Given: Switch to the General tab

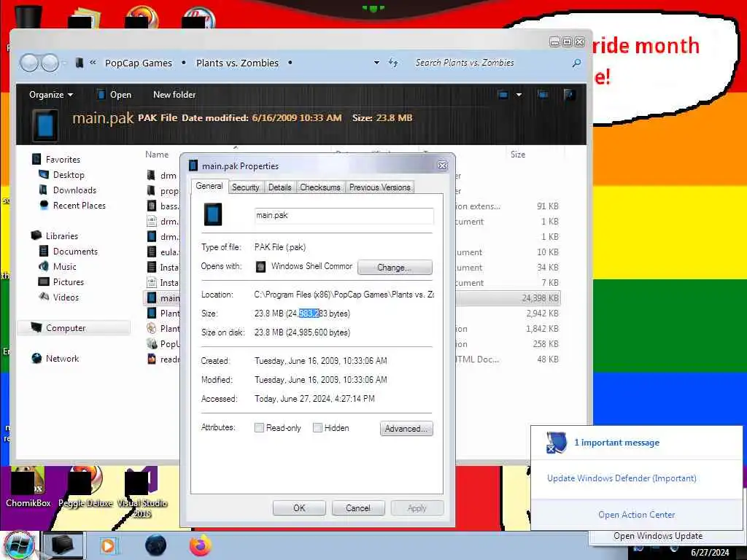Looking at the screenshot, I should pos(209,186).
